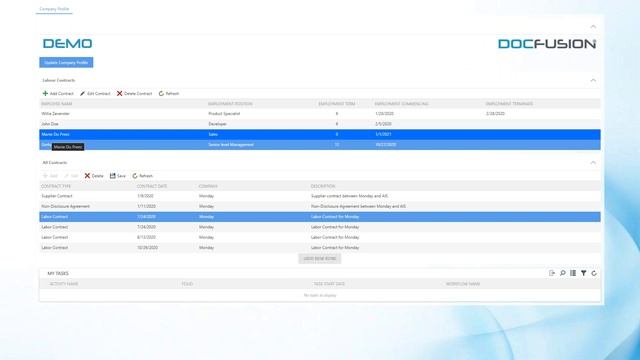Screen dimensions: 640x360
Task: Collapse the All Contracts section
Action: [x=593, y=162]
